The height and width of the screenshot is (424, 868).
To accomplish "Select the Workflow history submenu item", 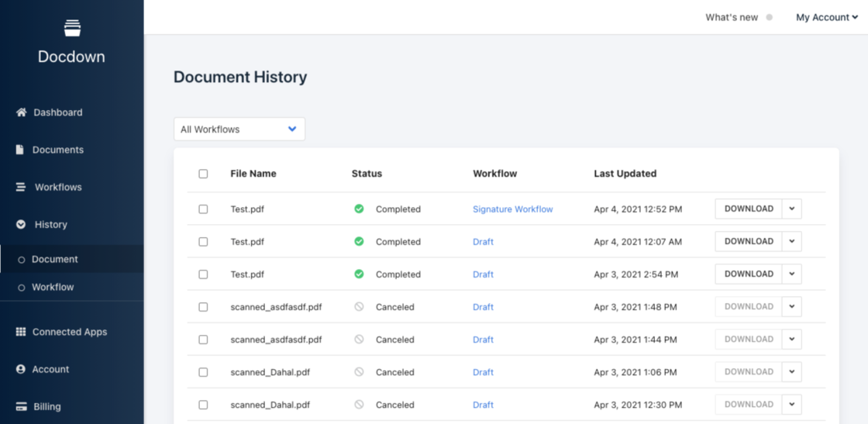I will (53, 287).
